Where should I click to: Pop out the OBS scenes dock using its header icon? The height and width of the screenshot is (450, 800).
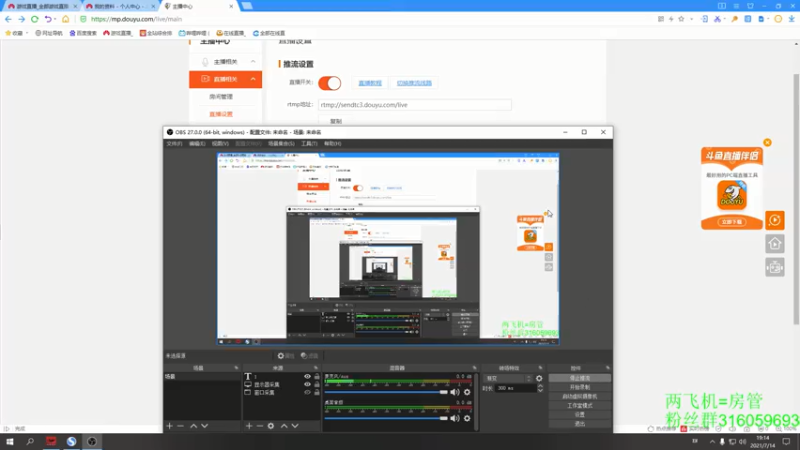(x=236, y=368)
